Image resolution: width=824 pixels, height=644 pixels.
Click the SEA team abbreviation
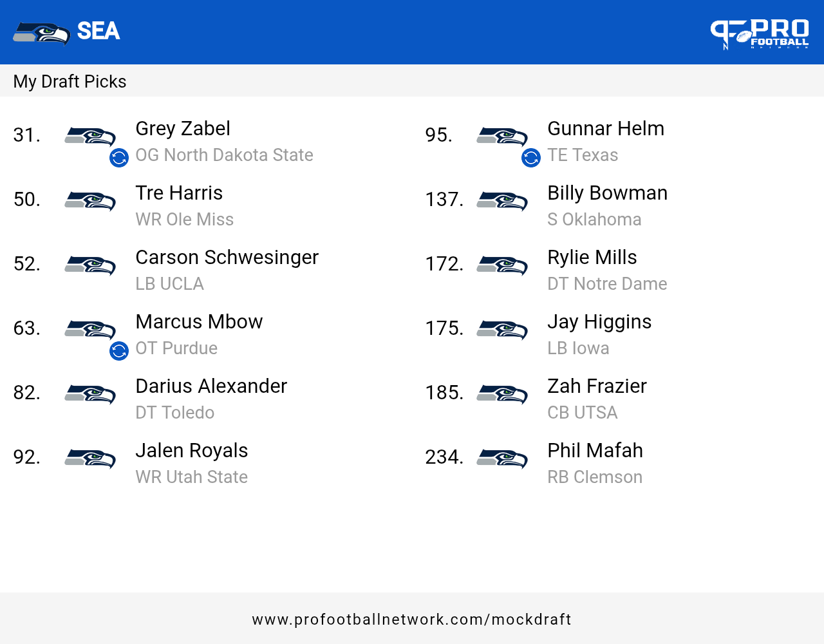(98, 31)
